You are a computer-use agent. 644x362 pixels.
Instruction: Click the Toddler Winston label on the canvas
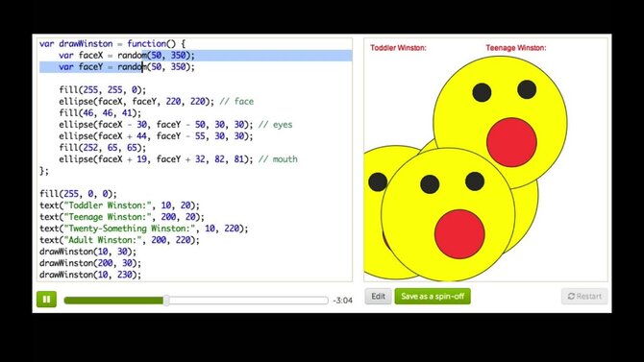pyautogui.click(x=398, y=48)
